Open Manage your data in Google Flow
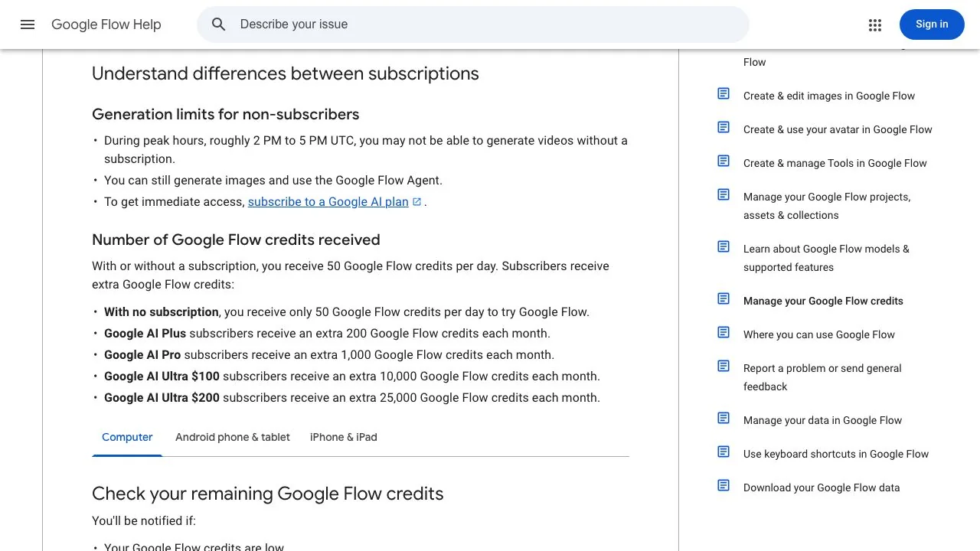The height and width of the screenshot is (551, 980). pos(822,420)
